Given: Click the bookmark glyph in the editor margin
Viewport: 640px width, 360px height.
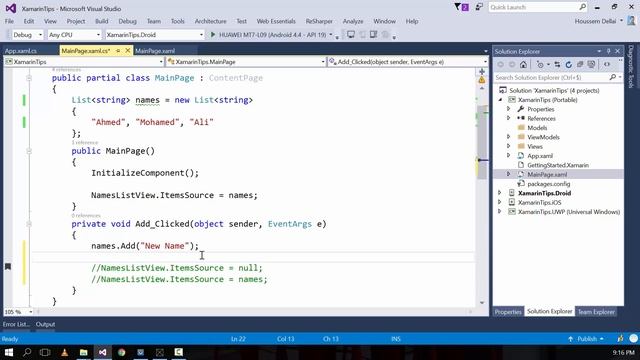Looking at the screenshot, I should 7,267.
